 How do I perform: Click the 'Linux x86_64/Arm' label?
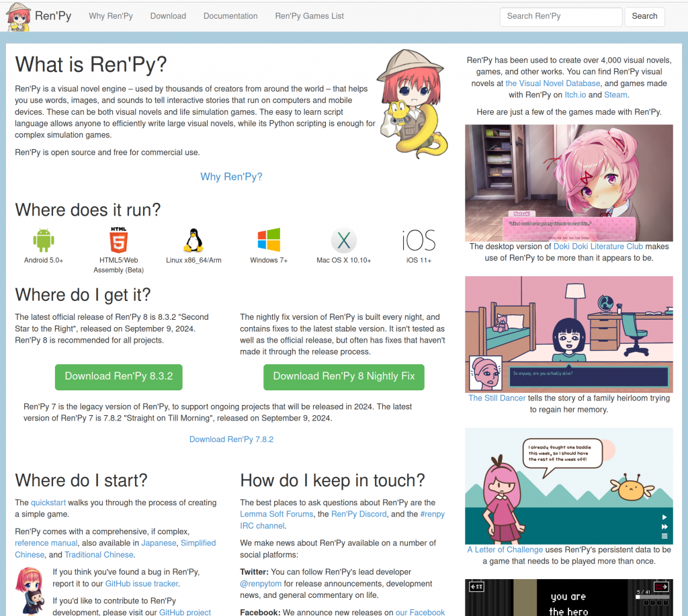(x=193, y=260)
